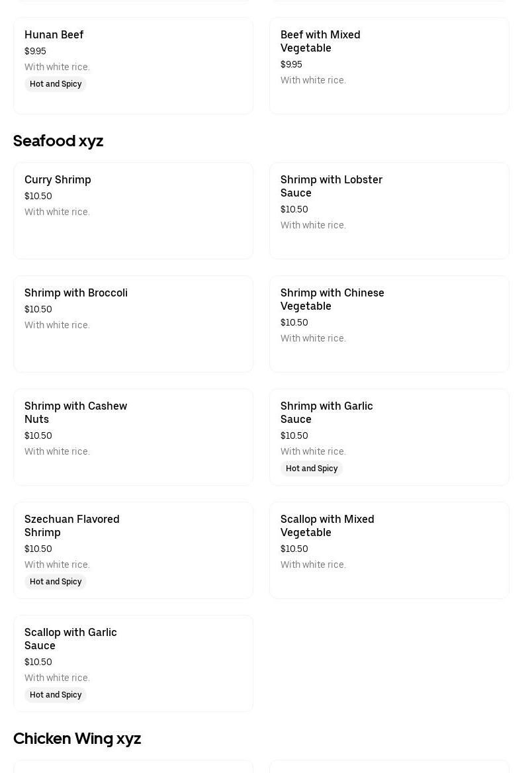Click Hot and Spicy tag under Szechuan Flavored Shrimp

[x=56, y=582]
